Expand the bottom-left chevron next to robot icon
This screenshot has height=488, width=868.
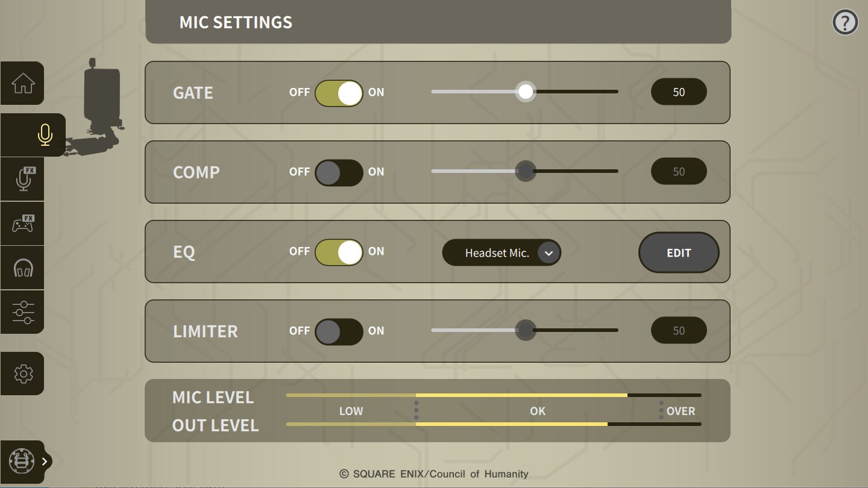coord(45,463)
